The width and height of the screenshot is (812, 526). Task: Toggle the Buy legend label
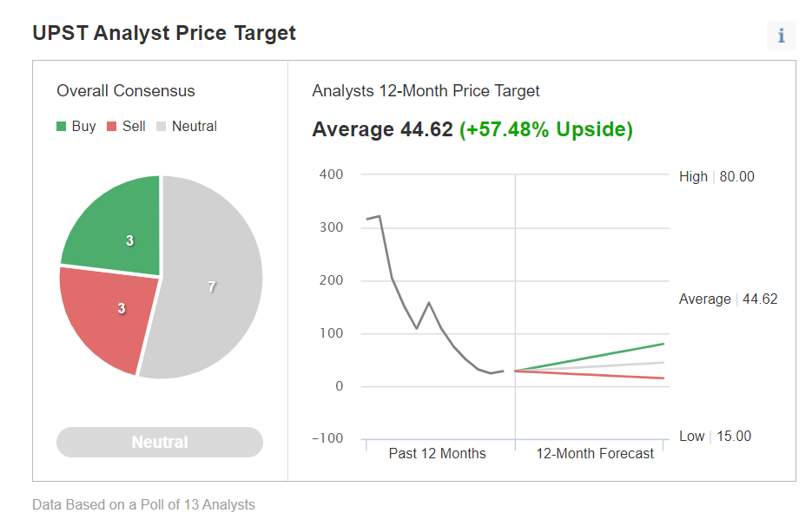[84, 126]
